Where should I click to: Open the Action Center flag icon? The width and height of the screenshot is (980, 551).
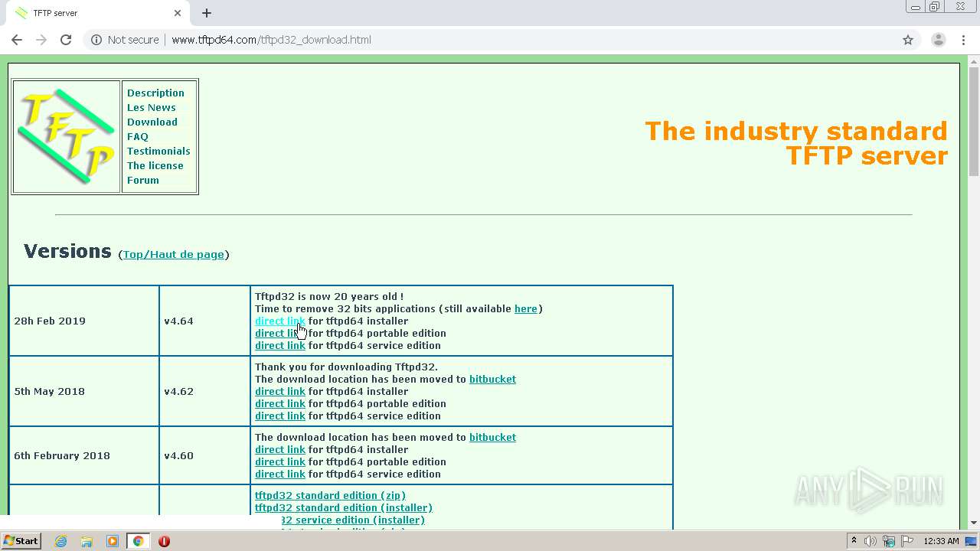pyautogui.click(x=907, y=541)
